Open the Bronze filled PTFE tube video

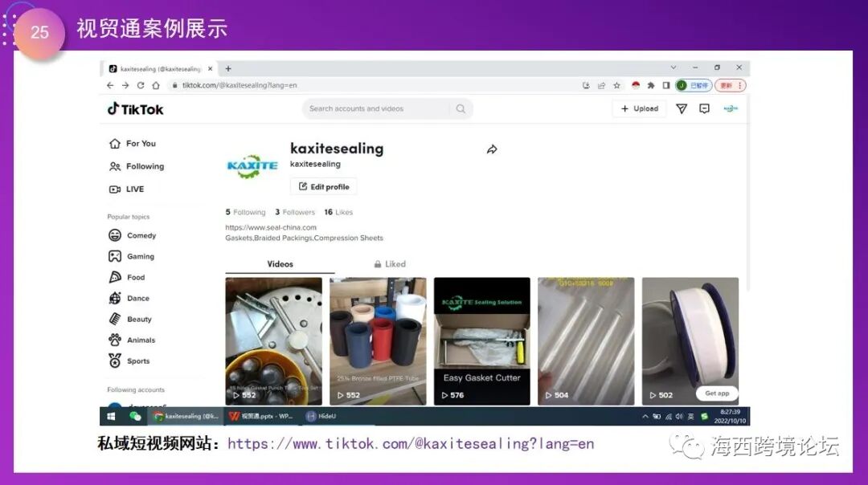point(378,341)
